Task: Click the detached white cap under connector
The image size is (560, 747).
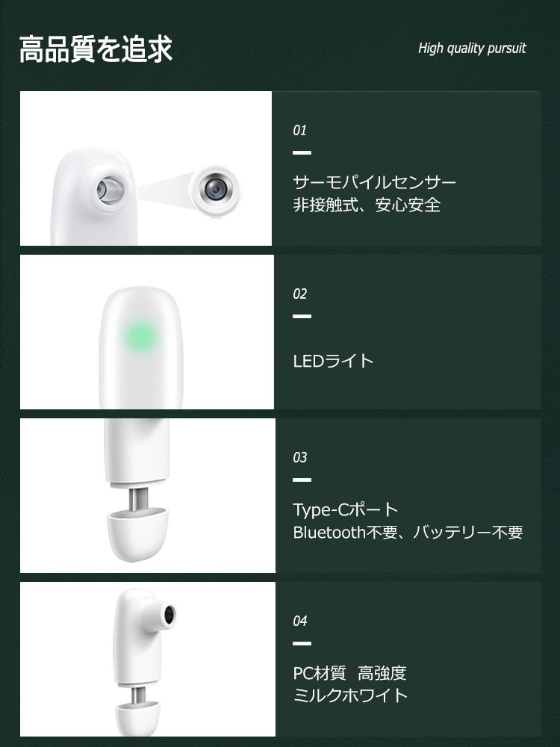Action: (137, 535)
